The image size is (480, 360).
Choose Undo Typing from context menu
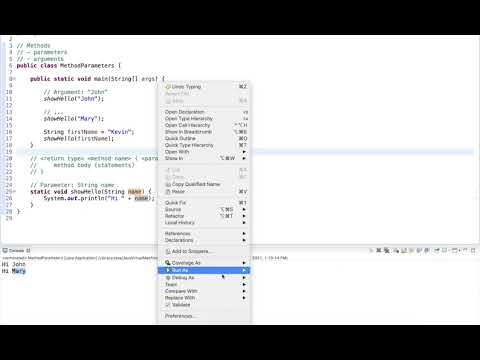click(204, 87)
